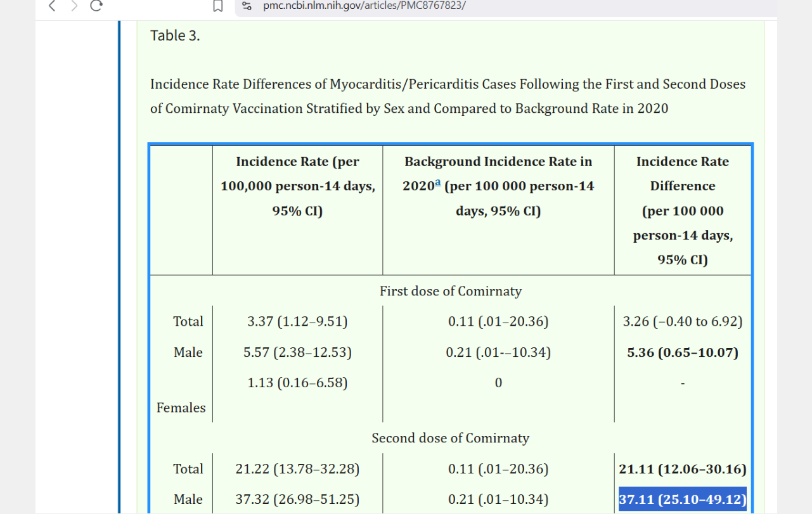Click cell '21.22 (13.78–32.28)'
This screenshot has width=812, height=514.
pyautogui.click(x=297, y=469)
